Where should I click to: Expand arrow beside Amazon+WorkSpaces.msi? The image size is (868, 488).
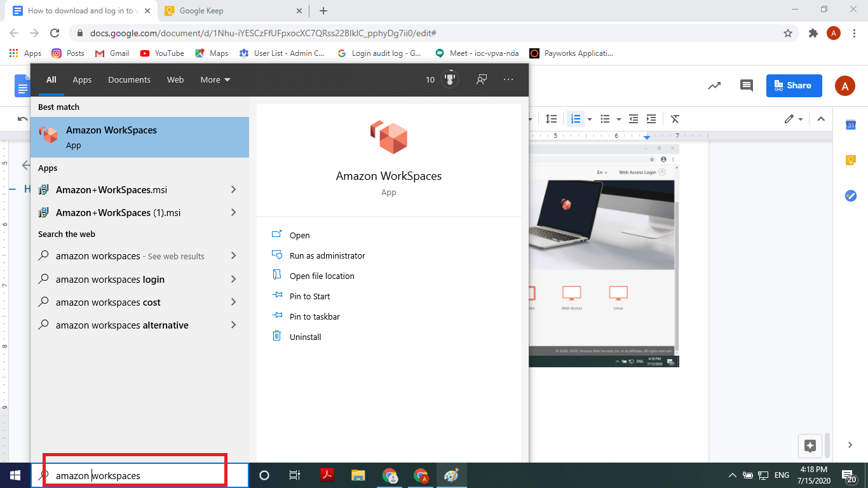(234, 189)
